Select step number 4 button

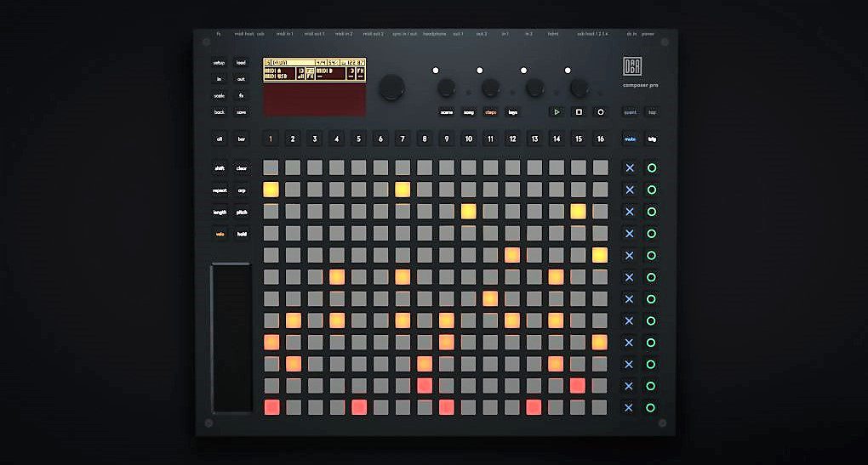(337, 139)
